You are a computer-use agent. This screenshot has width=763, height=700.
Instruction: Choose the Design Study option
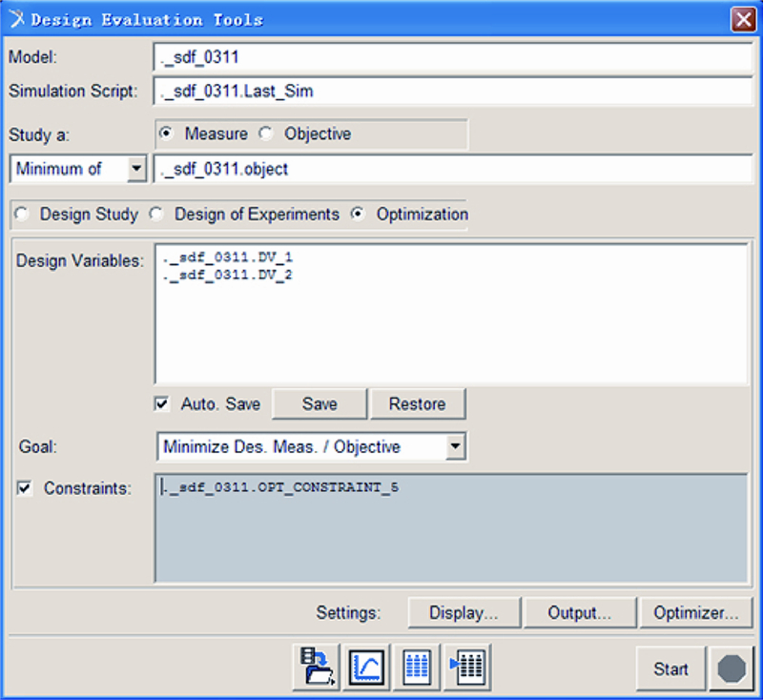pos(22,215)
